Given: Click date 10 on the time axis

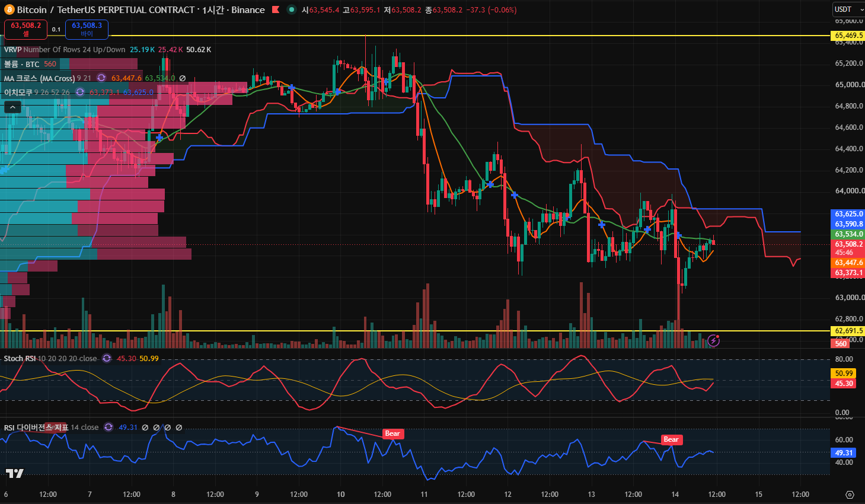Looking at the screenshot, I should [x=340, y=495].
